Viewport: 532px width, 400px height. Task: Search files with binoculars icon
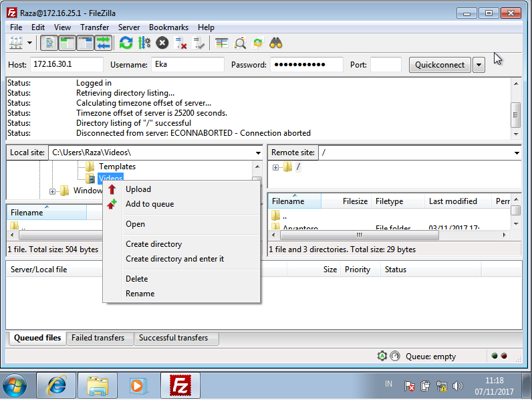[276, 43]
